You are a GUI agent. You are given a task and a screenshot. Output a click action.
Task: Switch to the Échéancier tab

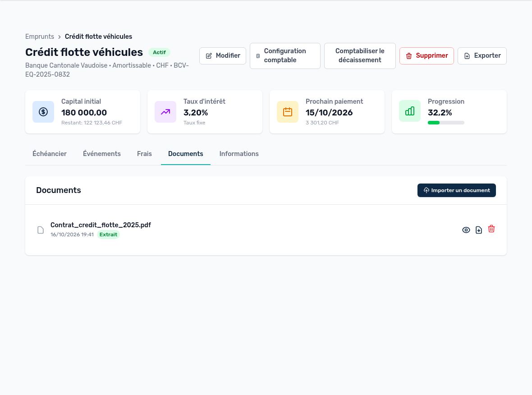point(50,154)
